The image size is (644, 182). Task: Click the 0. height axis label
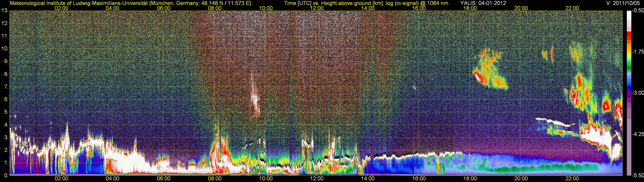pyautogui.click(x=6, y=176)
